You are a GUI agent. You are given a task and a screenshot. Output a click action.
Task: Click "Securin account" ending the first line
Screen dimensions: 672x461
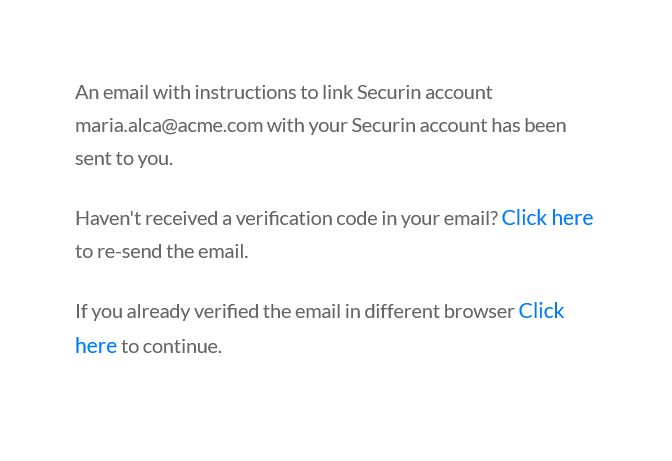[425, 92]
